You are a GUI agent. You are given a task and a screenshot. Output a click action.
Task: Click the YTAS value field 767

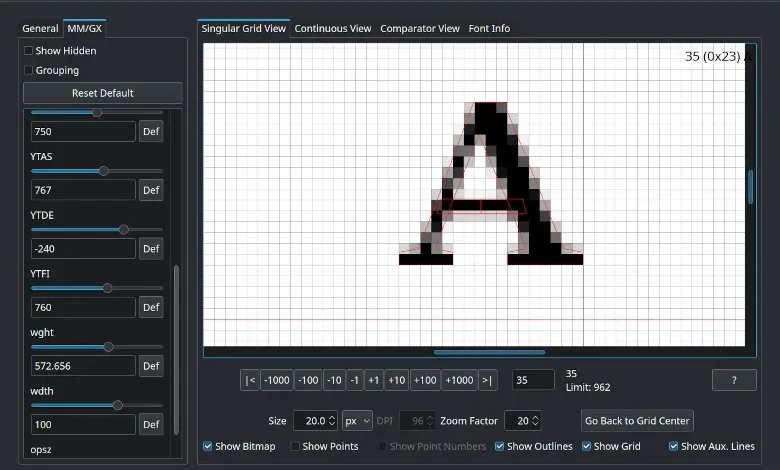(83, 190)
